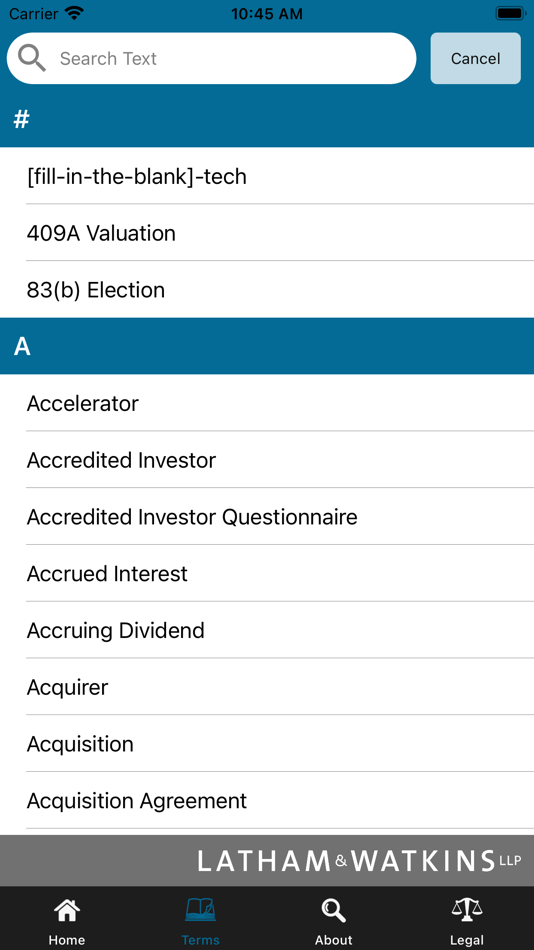View the Accruing Dividend definition

pos(267,630)
